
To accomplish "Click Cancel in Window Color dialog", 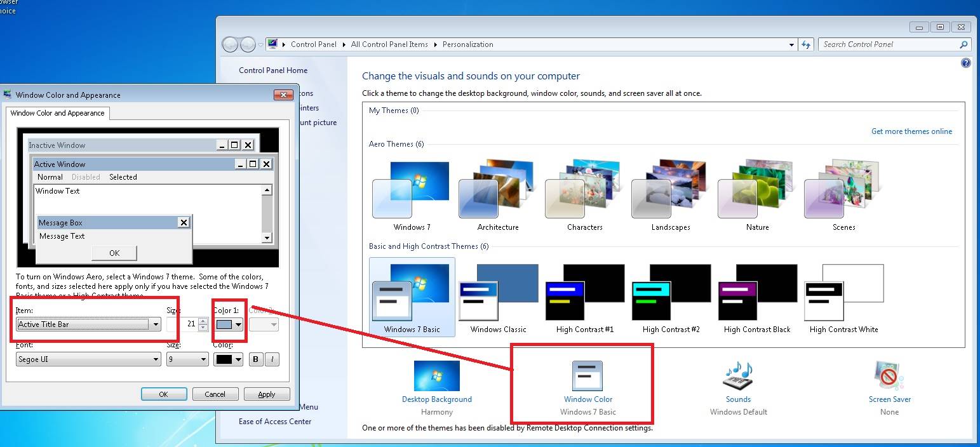I will (215, 394).
